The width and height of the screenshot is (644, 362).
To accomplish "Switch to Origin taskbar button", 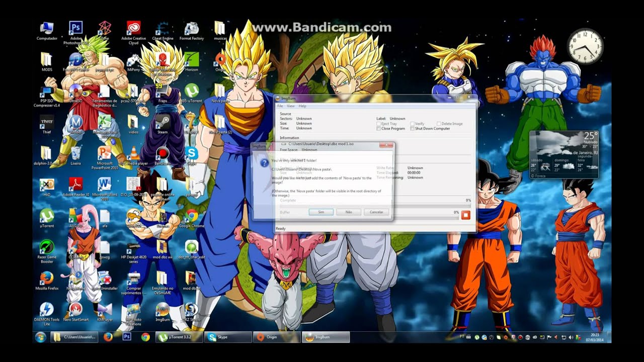I will point(276,337).
